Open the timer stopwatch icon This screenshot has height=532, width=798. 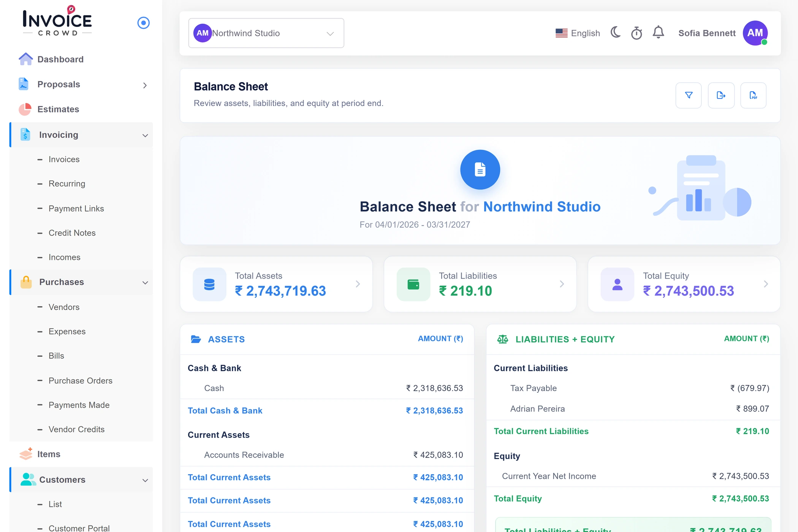[636, 33]
